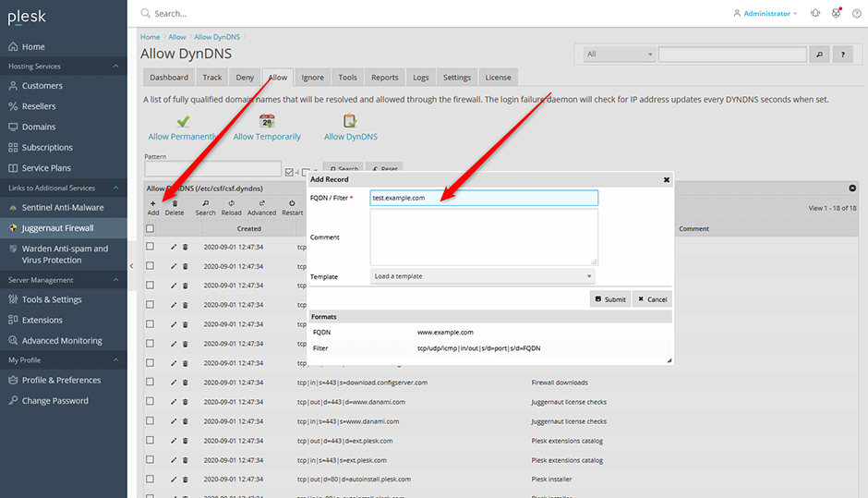This screenshot has height=498, width=868.
Task: Collapse the My Profile section
Action: [x=115, y=360]
